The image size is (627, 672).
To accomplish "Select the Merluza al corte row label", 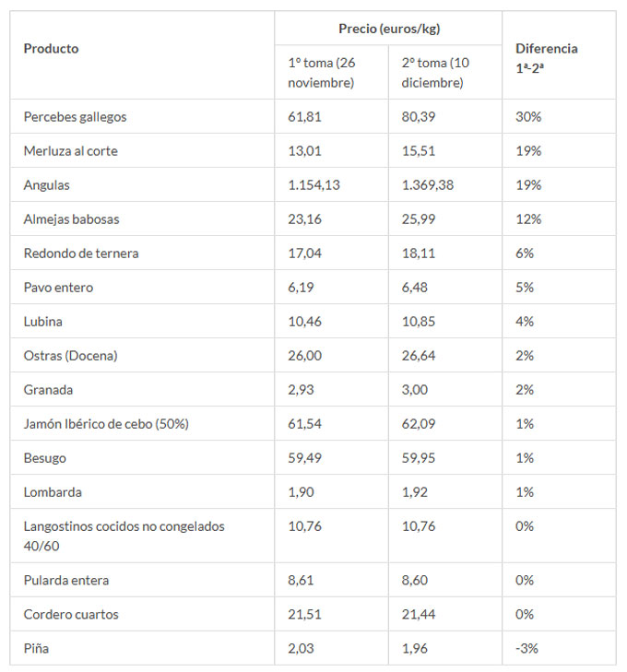I will tap(71, 151).
